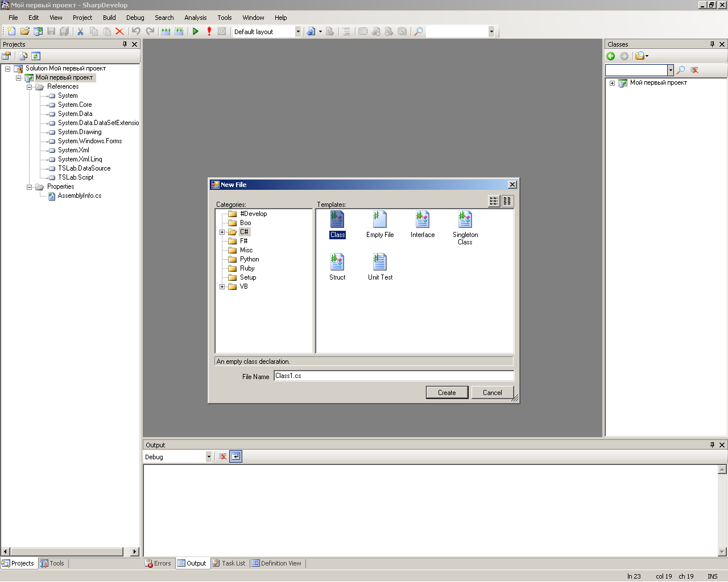Click the Classes panel back arrow
The width and height of the screenshot is (728, 582).
[611, 56]
